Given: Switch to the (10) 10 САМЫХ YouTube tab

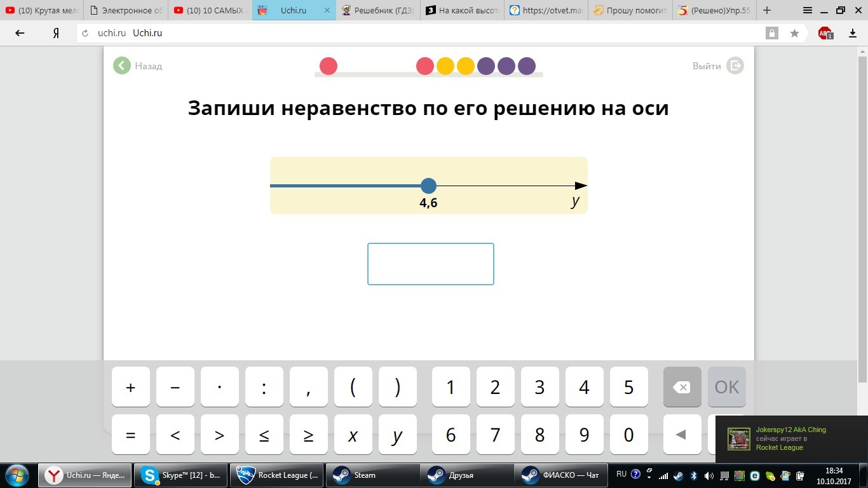Looking at the screenshot, I should tap(210, 10).
